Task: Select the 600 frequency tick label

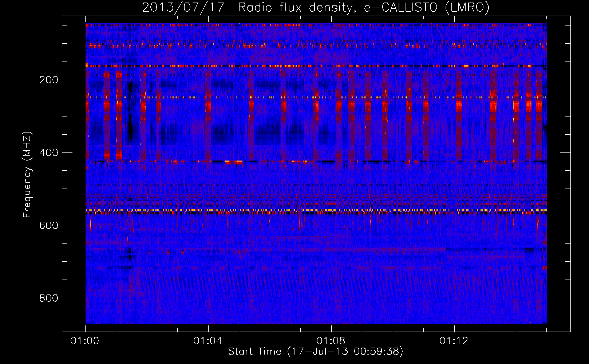Action: 49,225
